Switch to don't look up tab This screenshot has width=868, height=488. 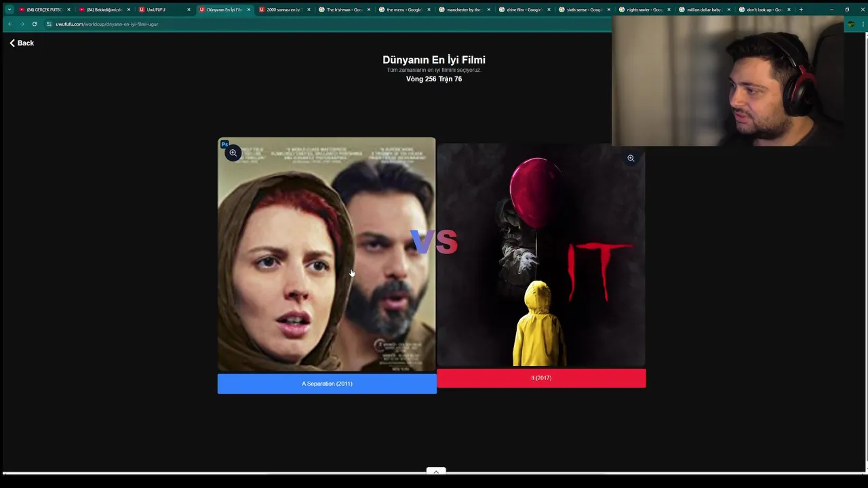coord(763,9)
